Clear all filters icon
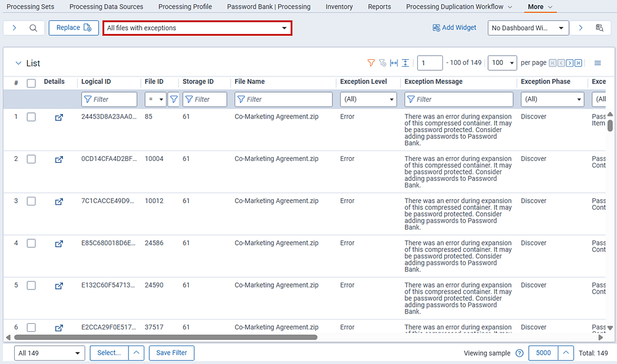 coord(383,63)
